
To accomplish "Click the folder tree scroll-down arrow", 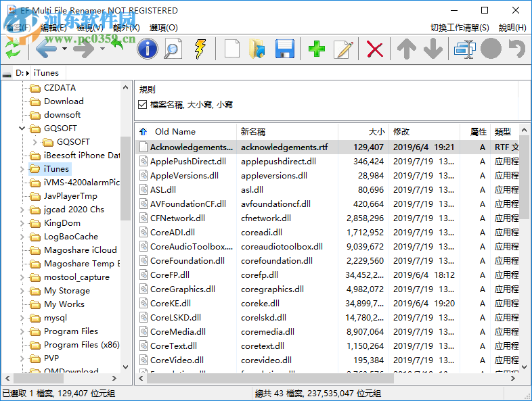I will 125,367.
